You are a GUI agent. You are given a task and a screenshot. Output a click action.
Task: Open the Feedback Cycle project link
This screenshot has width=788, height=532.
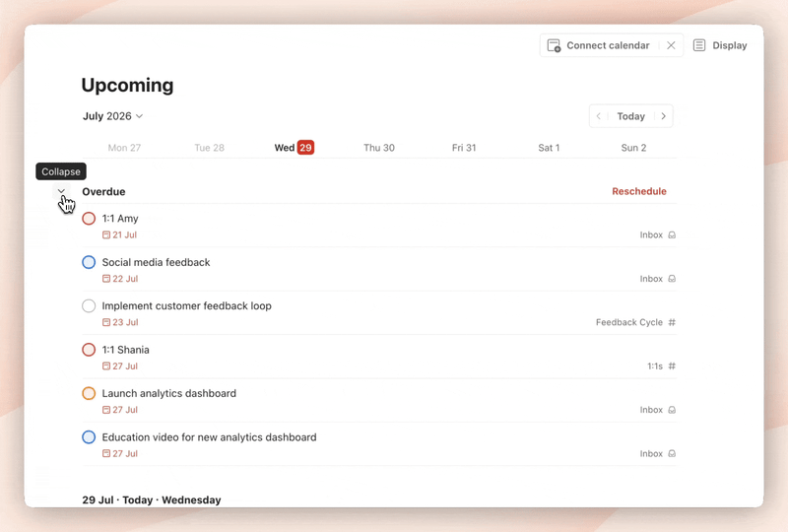coord(629,322)
